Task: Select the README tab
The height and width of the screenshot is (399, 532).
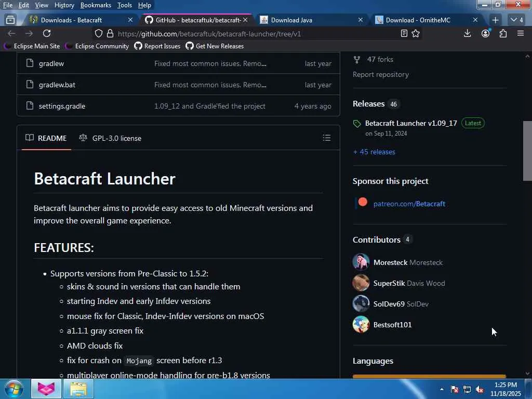Action: click(x=46, y=138)
